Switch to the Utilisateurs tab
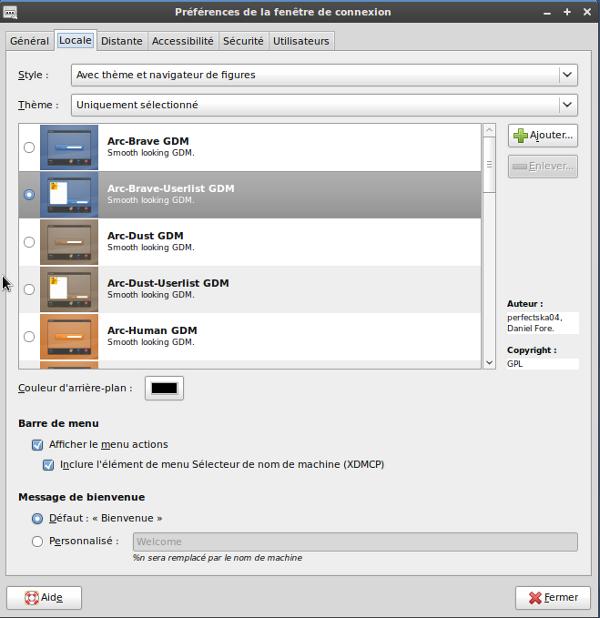This screenshot has height=618, width=600. [301, 41]
